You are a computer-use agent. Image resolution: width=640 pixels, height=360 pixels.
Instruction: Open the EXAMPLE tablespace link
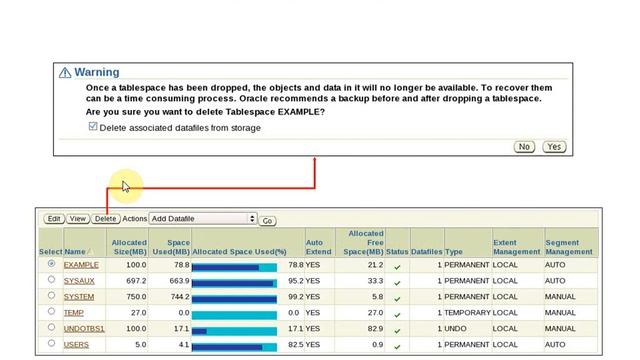click(81, 265)
